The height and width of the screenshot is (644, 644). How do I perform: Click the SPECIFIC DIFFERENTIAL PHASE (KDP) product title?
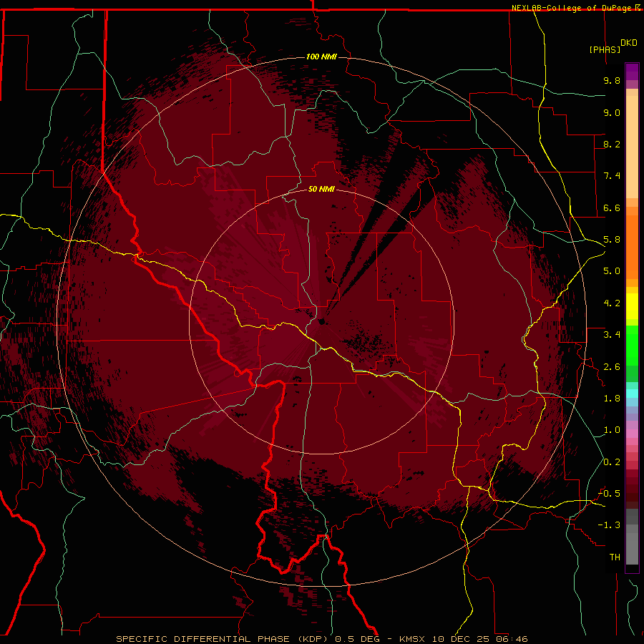coord(224,639)
